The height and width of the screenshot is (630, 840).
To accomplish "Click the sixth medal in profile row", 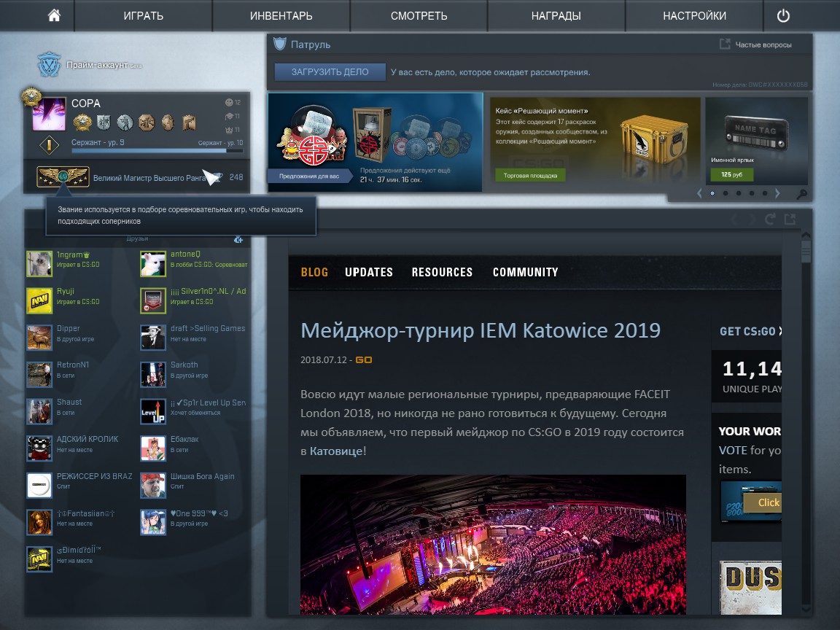I will point(189,122).
